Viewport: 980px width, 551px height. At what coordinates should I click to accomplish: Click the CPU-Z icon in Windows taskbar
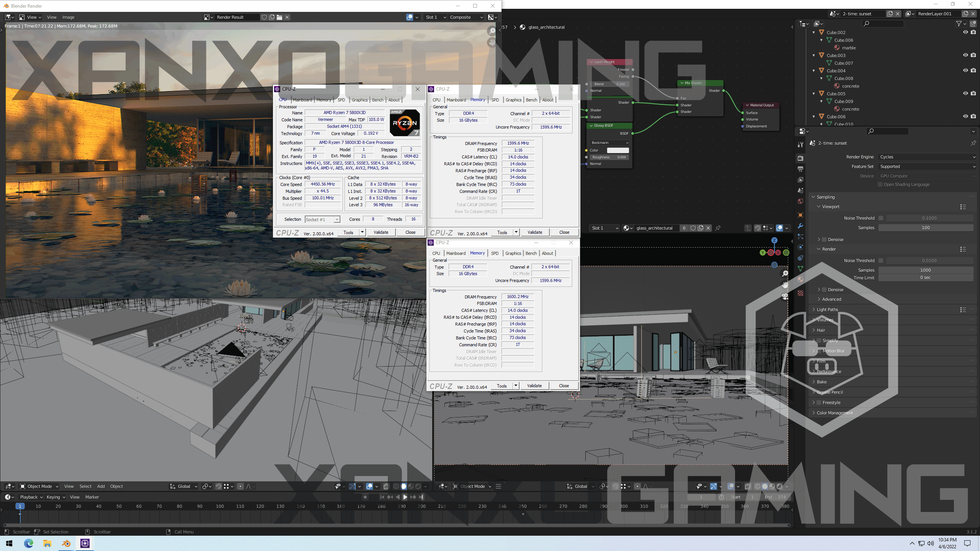coord(85,543)
